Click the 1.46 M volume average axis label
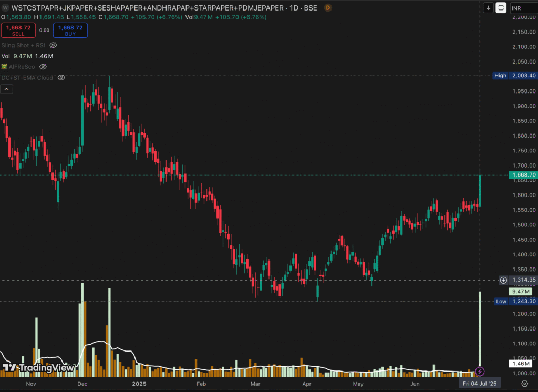Screen dimensions: 538x392 click(521, 363)
